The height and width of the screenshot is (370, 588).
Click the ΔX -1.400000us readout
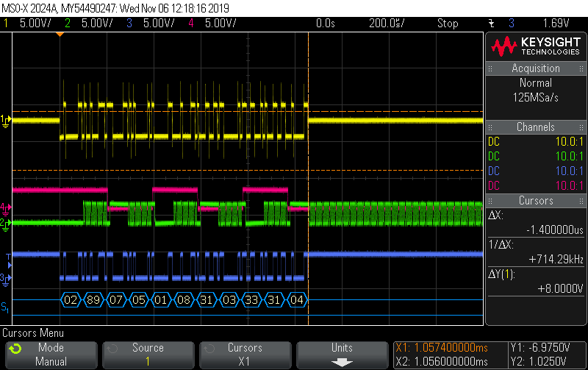tap(536, 223)
